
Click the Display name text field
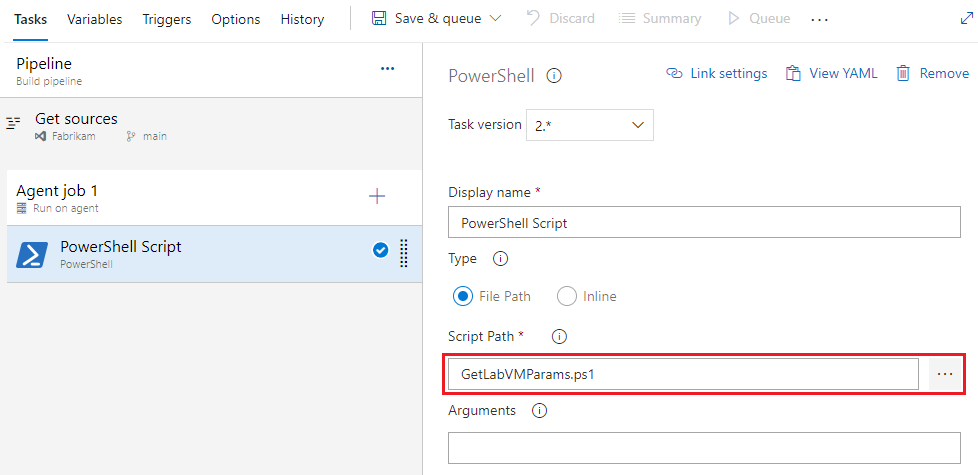tap(704, 223)
